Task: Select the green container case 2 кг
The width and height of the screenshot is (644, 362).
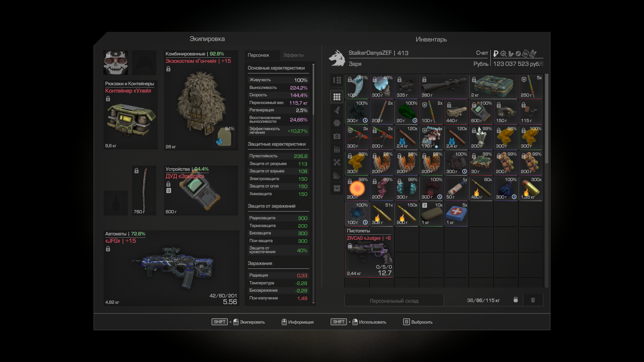Action: [x=493, y=86]
